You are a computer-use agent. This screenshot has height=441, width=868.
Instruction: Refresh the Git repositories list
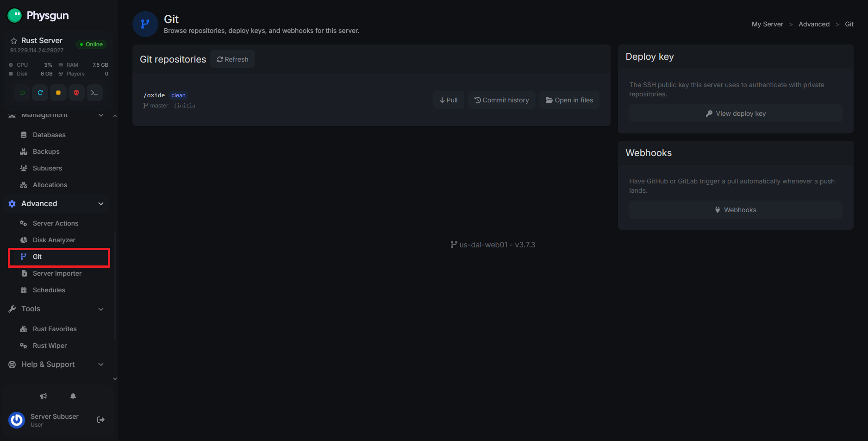pos(232,59)
